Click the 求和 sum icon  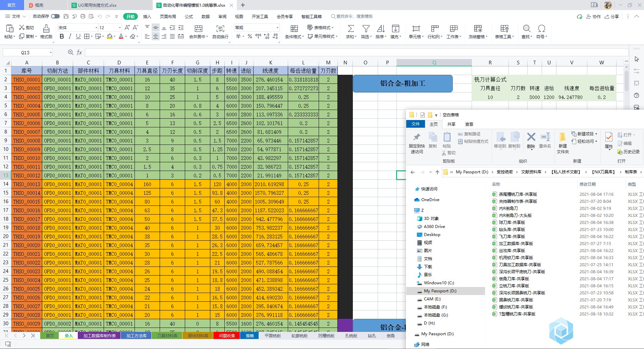[x=351, y=28]
